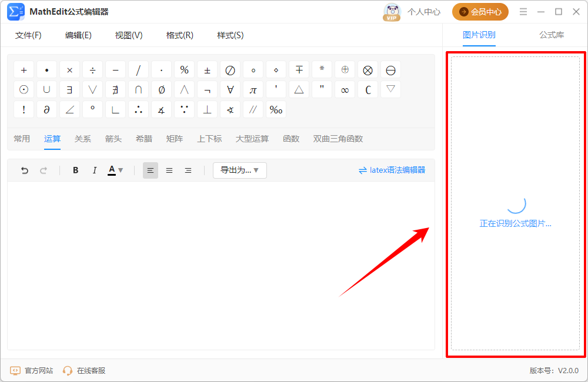Insert the degree ° symbol
The height and width of the screenshot is (382, 588).
point(93,109)
